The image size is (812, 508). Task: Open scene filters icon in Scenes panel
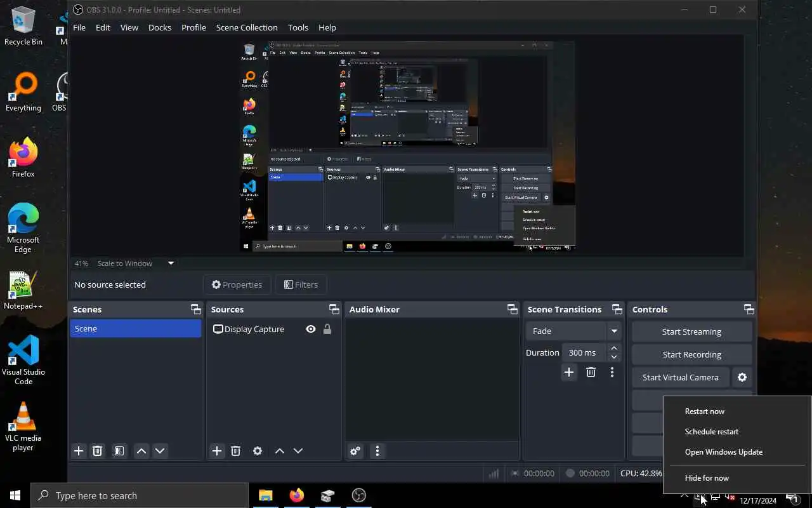tap(119, 451)
